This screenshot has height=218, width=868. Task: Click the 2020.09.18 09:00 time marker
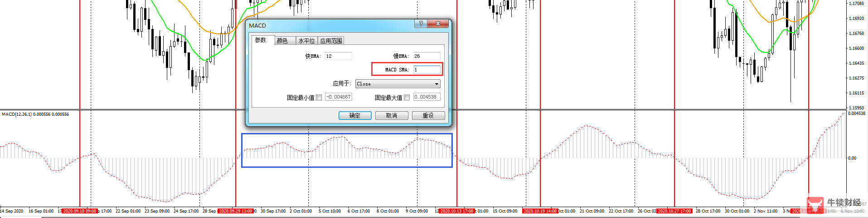[80, 211]
